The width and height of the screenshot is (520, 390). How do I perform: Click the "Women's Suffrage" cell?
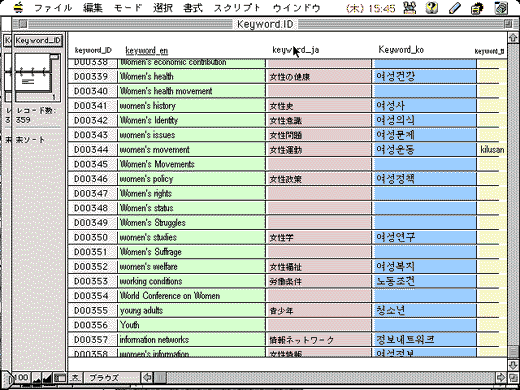(191, 252)
